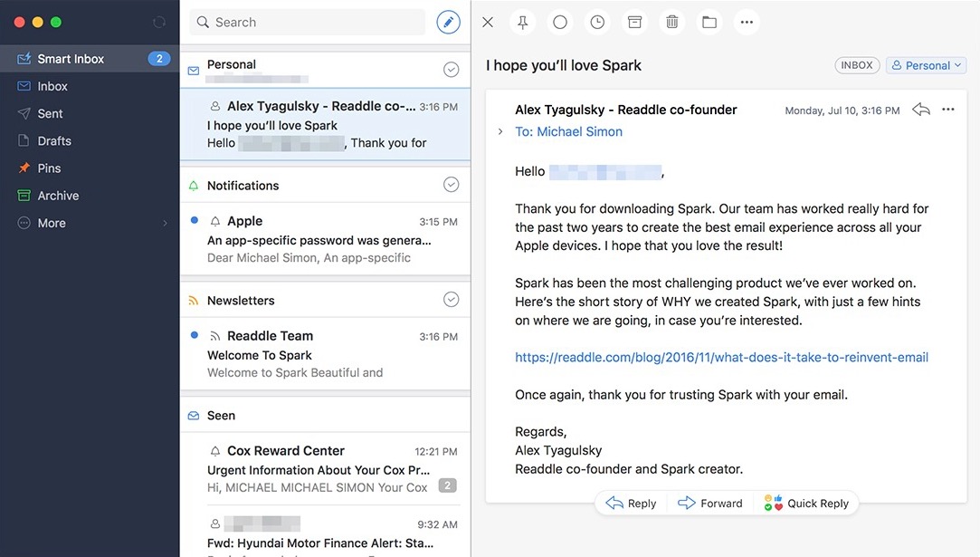The width and height of the screenshot is (980, 557).
Task: Compose a new email with the pencil button
Action: [x=448, y=22]
